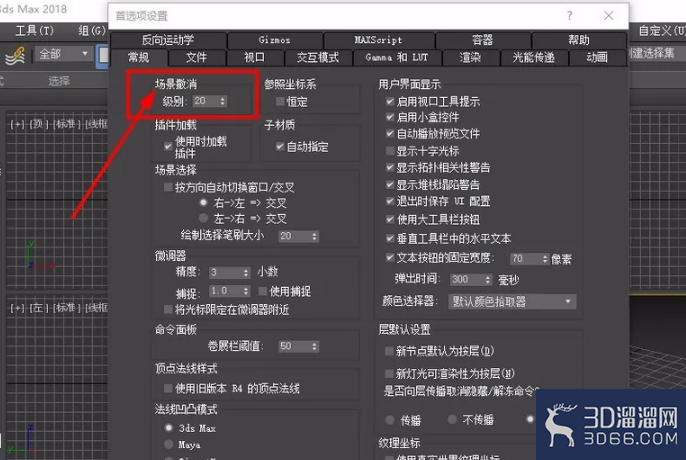Viewport: 686px width, 460px height.
Task: Switch to the 视口 tab
Action: point(254,57)
